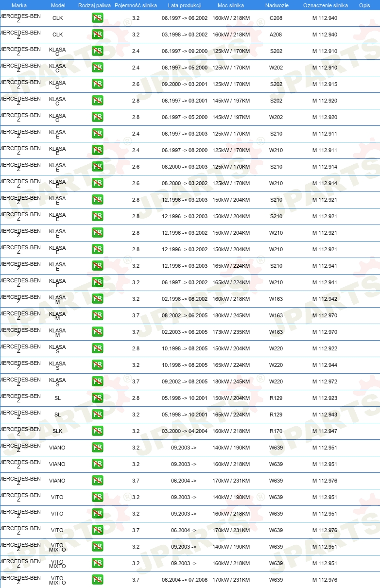The height and width of the screenshot is (588, 380).
Task: Click fuel icon in the M 112.942 row
Action: (97, 299)
